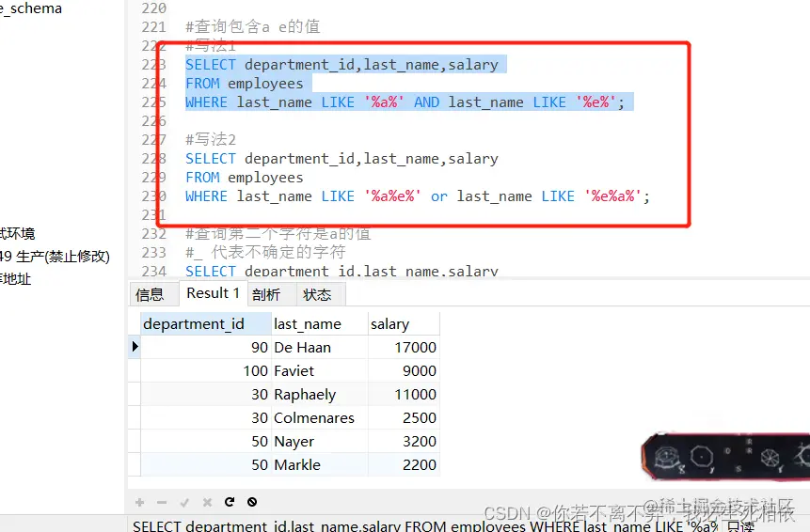Click the row selector beside Faviet row
Screen dimensions: 810x532
tap(135, 371)
